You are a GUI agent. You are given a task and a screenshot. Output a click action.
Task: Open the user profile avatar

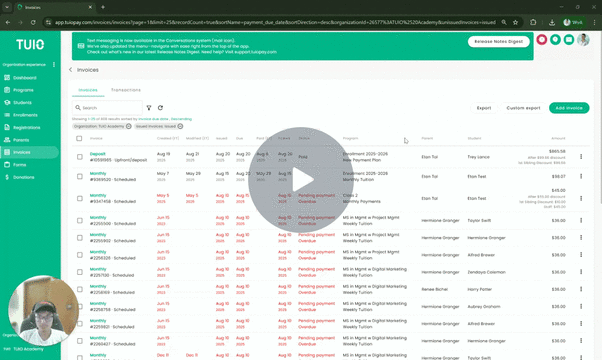pyautogui.click(x=583, y=40)
